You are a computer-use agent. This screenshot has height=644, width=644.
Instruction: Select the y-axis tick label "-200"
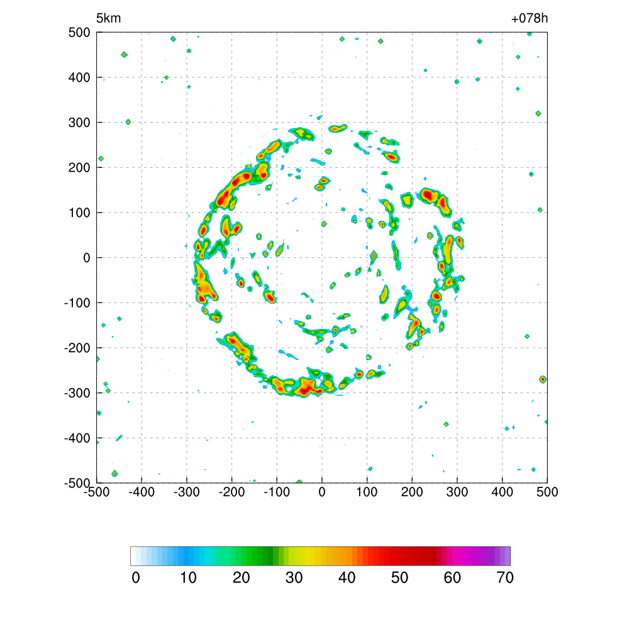click(x=77, y=348)
